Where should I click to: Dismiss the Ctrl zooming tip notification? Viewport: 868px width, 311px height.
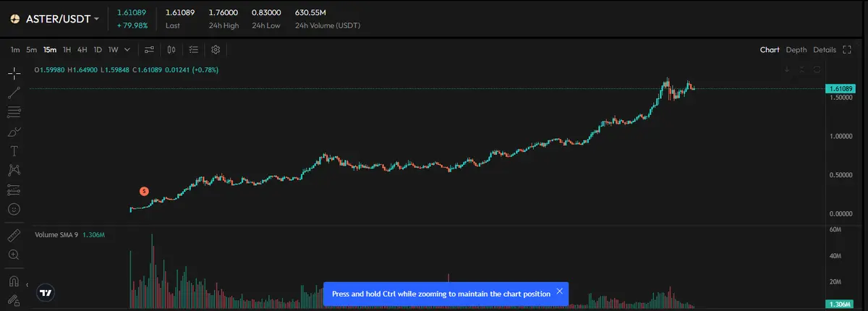[x=559, y=291]
